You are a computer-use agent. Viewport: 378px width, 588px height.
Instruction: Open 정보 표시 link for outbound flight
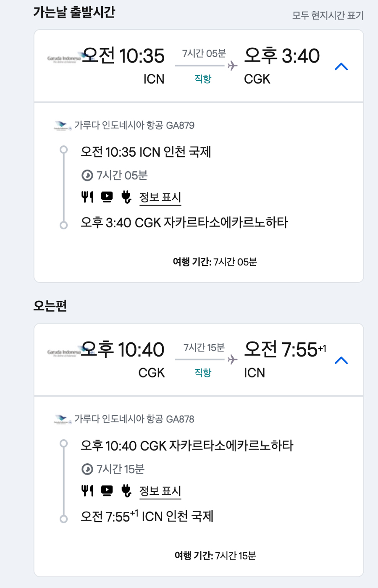[x=160, y=197]
